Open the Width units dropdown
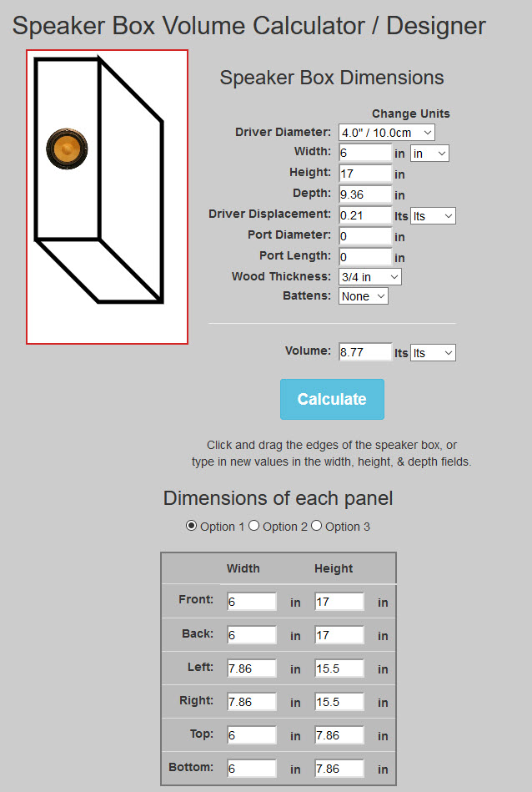The width and height of the screenshot is (532, 792). pyautogui.click(x=429, y=154)
